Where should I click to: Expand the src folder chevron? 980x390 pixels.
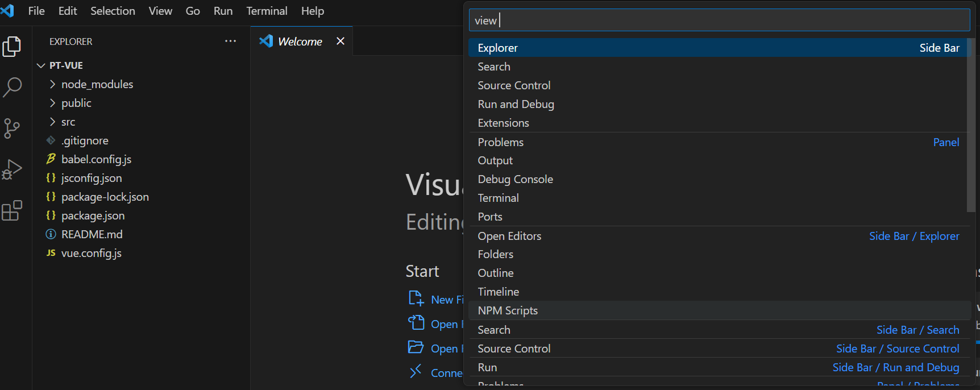(x=52, y=122)
